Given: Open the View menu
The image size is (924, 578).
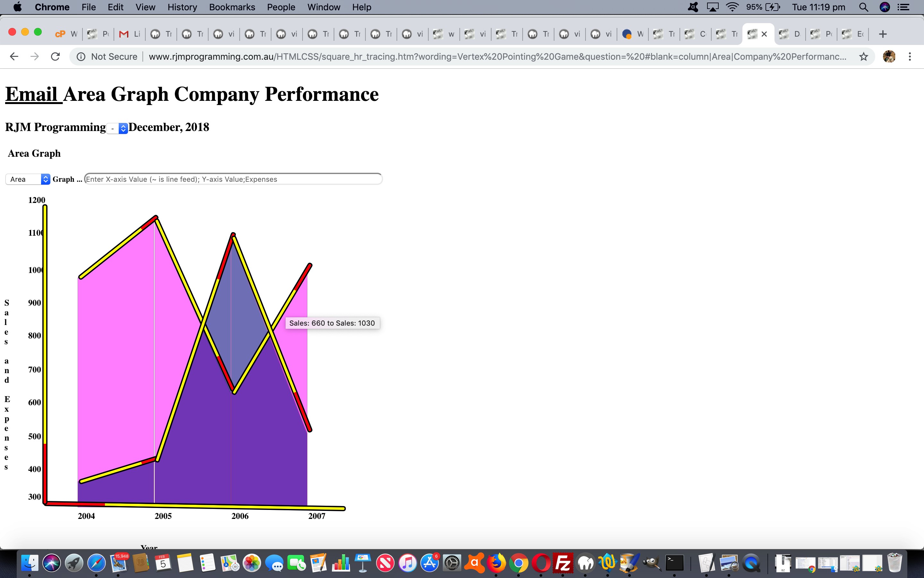Looking at the screenshot, I should pos(145,7).
